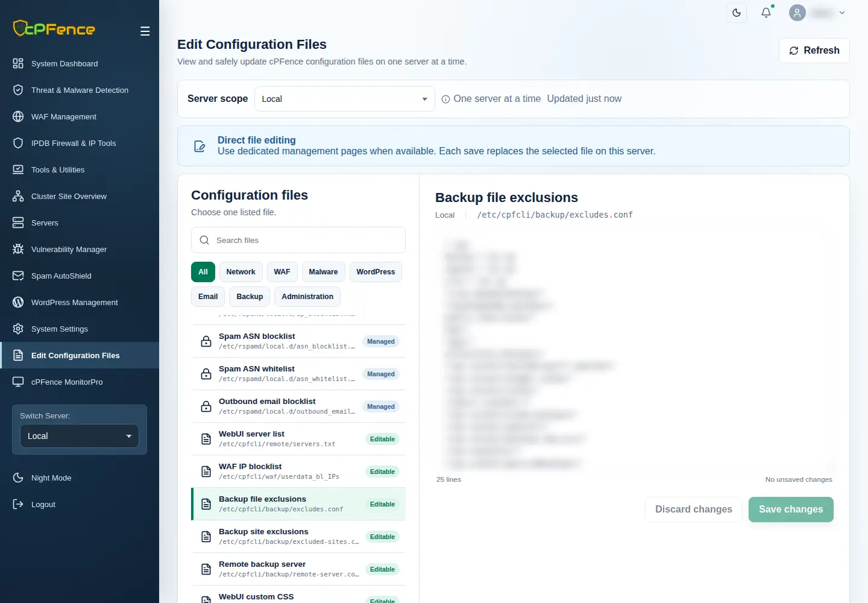Click the user avatar icon

point(797,13)
